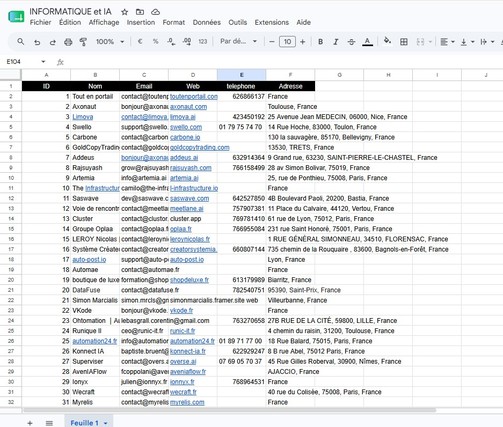The width and height of the screenshot is (503, 427).
Task: Toggle strikethrough formatting
Action: click(x=351, y=42)
